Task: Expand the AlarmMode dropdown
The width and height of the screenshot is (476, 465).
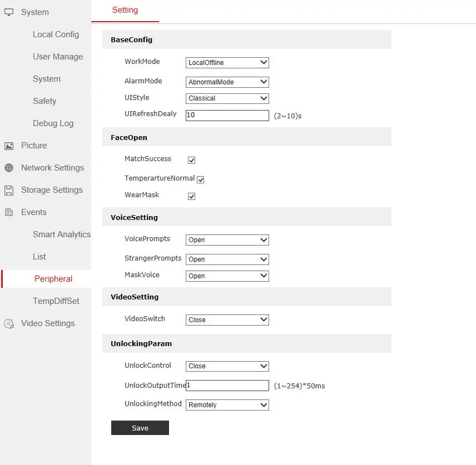Action: [227, 82]
